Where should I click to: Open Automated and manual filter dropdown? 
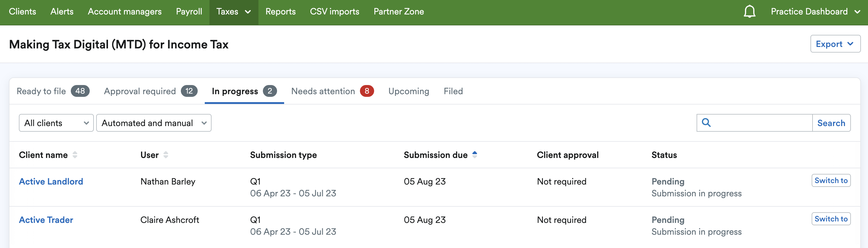pyautogui.click(x=154, y=123)
